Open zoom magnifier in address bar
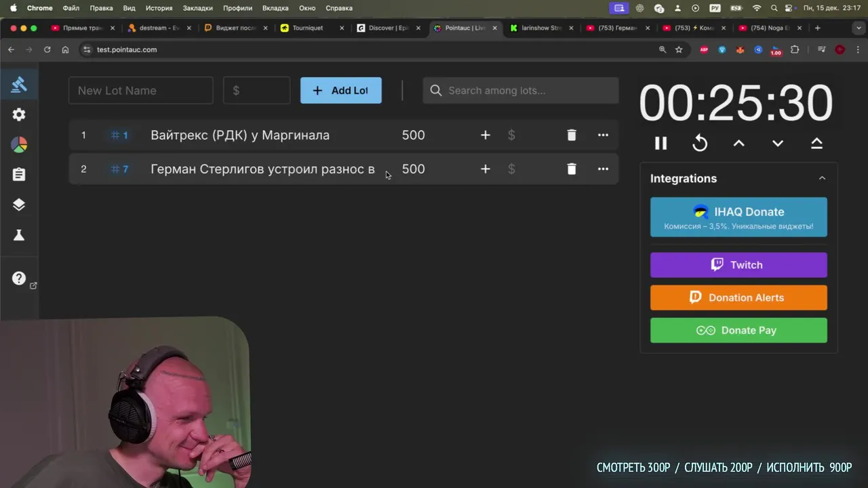Image resolution: width=868 pixels, height=488 pixels. (663, 49)
